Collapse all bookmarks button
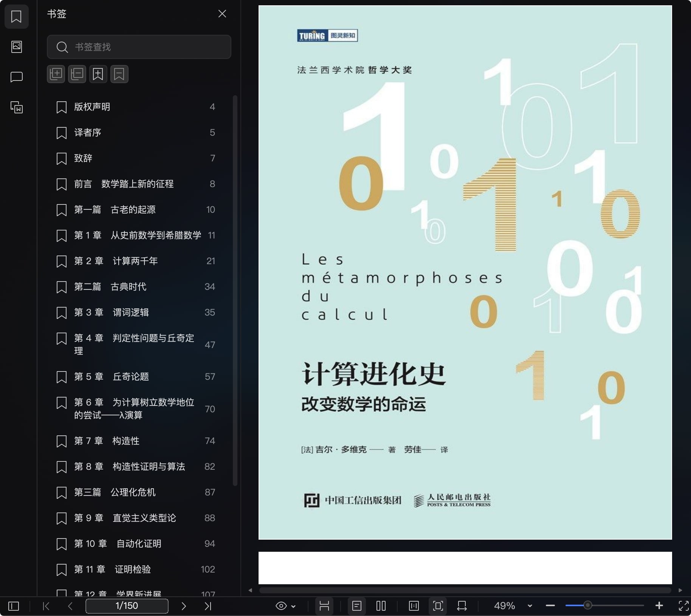 (x=77, y=74)
